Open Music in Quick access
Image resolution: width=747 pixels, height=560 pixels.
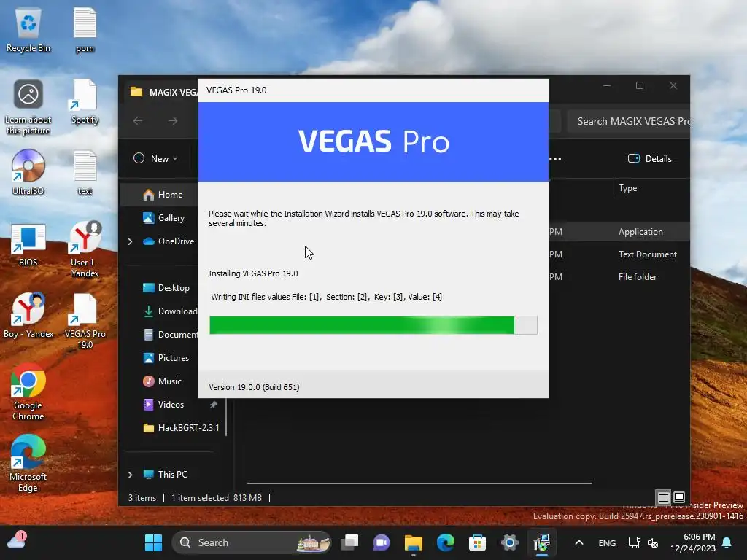[162, 381]
